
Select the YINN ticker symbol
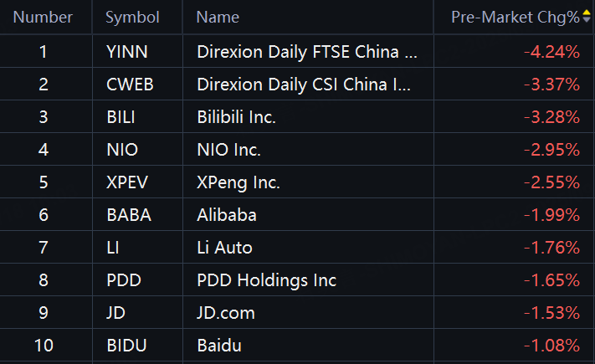(127, 52)
